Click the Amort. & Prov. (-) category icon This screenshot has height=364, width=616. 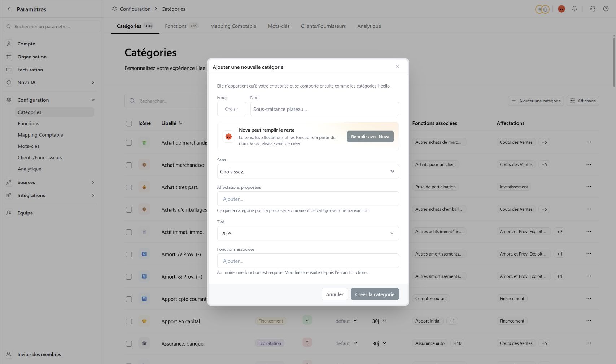[144, 254]
